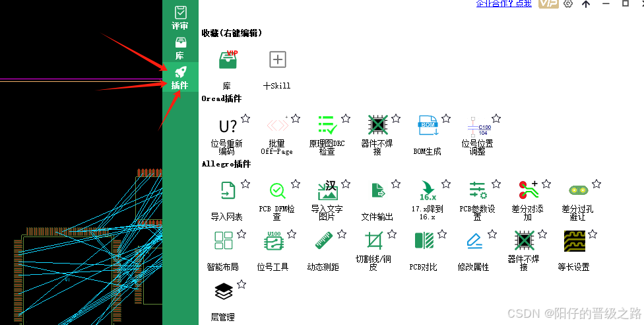Favorite 导入网表 with its star
Image resolution: width=644 pixels, height=325 pixels.
pos(245,184)
